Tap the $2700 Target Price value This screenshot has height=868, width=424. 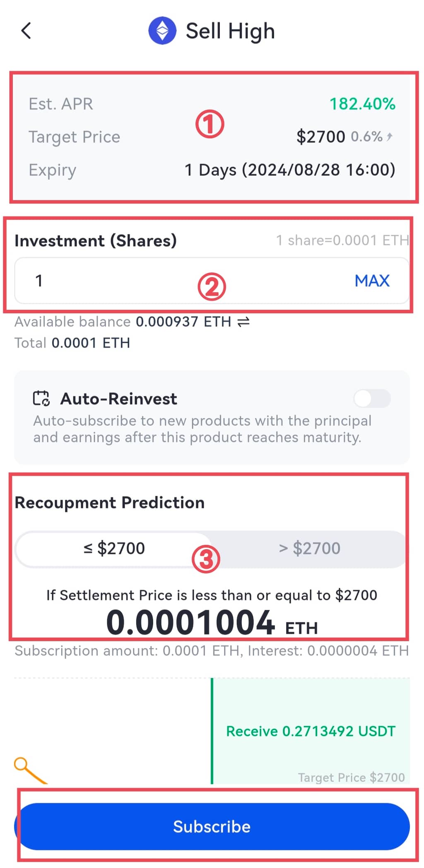320,137
